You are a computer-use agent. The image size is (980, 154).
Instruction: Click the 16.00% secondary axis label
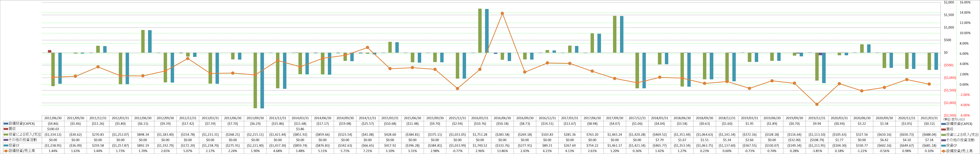(965, 2)
